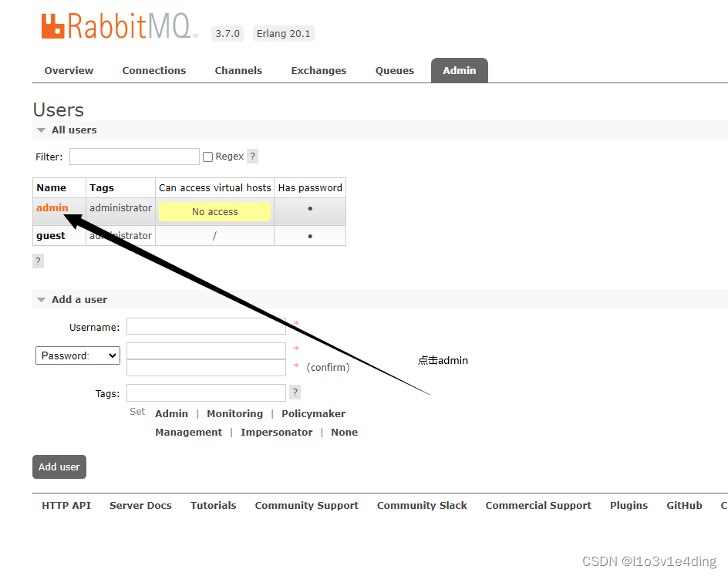
Task: Open the Password type dropdown
Action: pos(78,355)
